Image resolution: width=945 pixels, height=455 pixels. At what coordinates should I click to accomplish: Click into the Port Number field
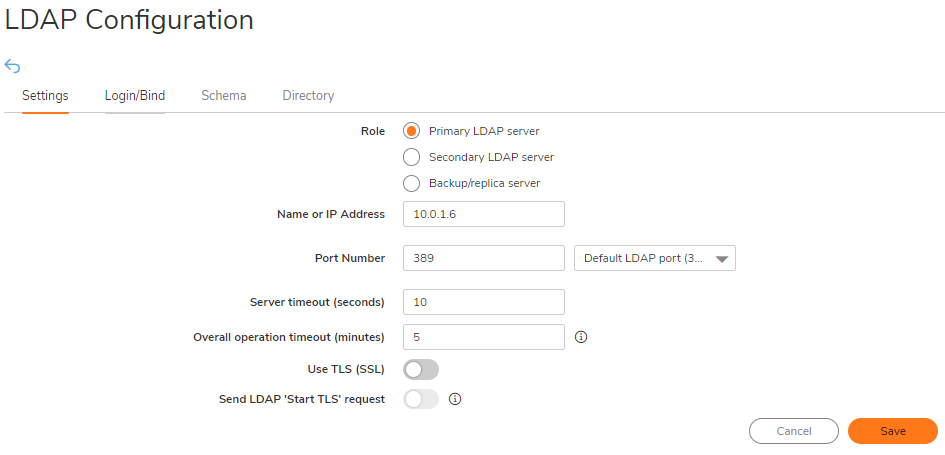point(484,258)
